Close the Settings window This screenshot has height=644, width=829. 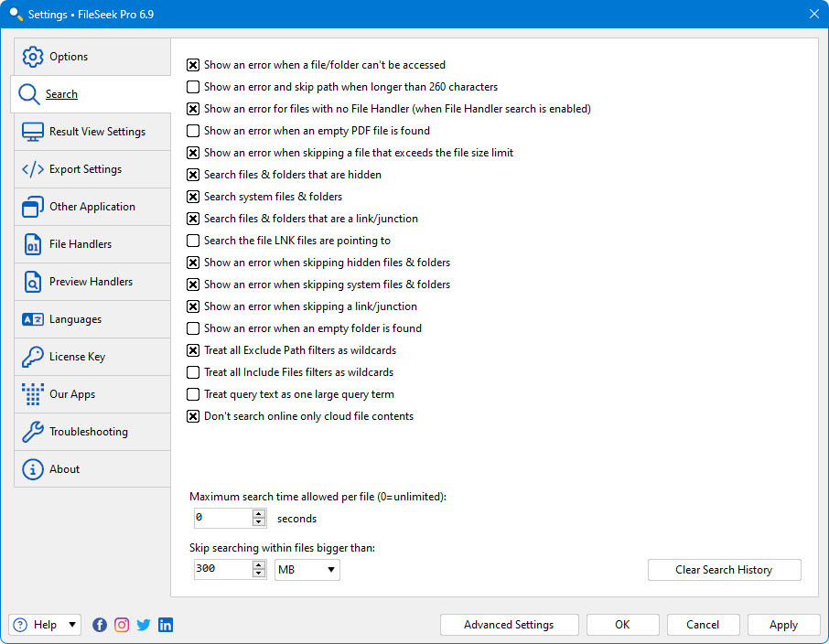(x=813, y=15)
